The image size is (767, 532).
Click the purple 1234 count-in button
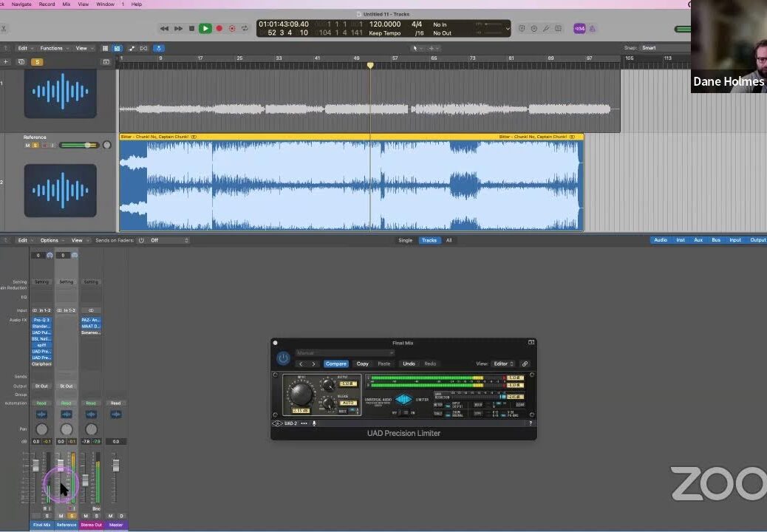pyautogui.click(x=579, y=29)
